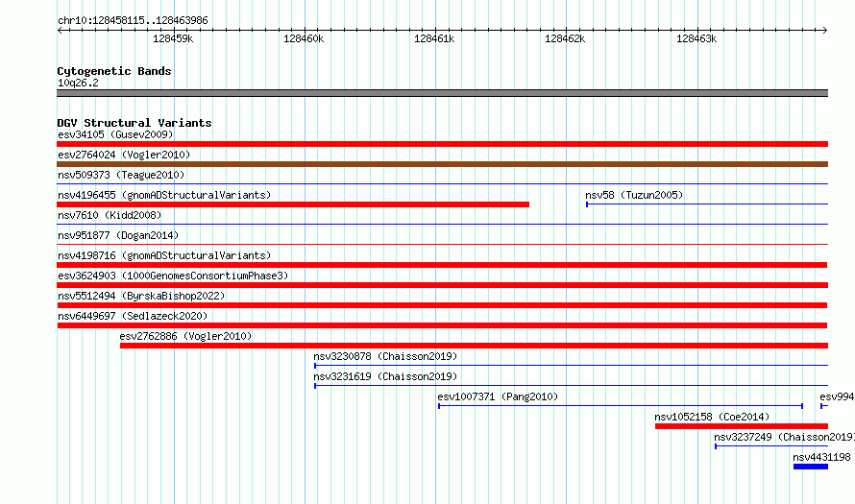Click the 128459k ruler tick label
This screenshot has height=504, width=855.
[173, 38]
